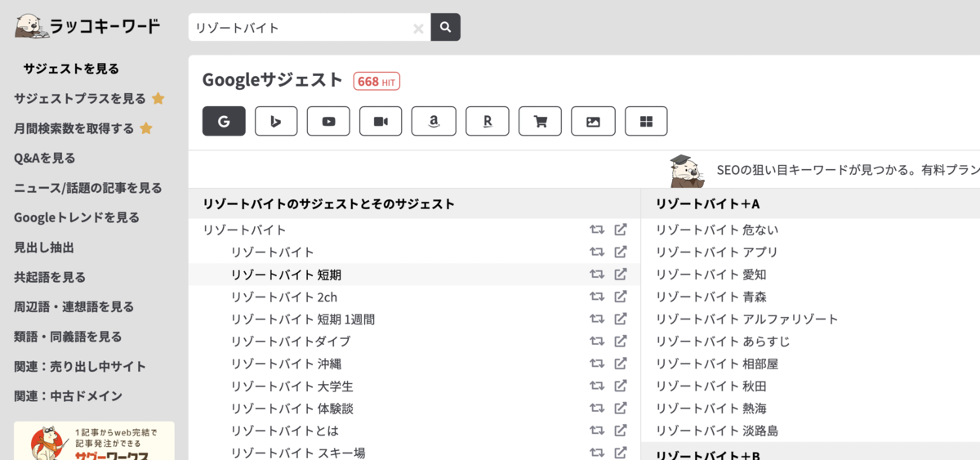Screen dimensions: 980x460
Task: Select the video camera suggest icon
Action: click(x=381, y=121)
